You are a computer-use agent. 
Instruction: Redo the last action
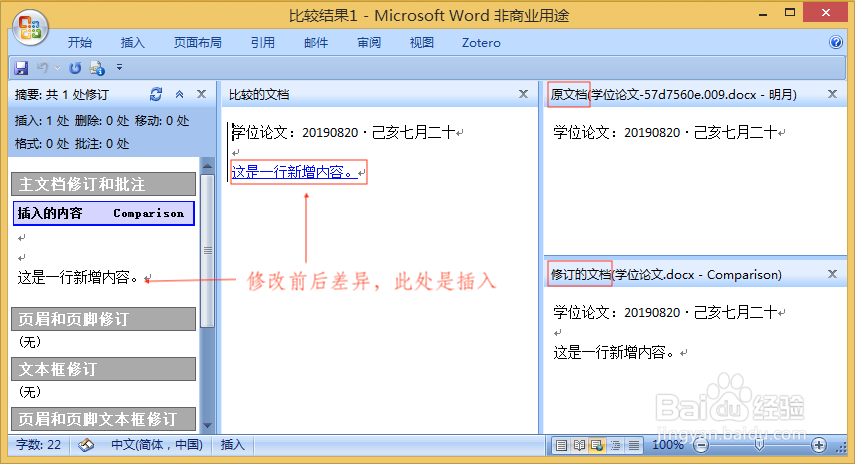[75, 68]
